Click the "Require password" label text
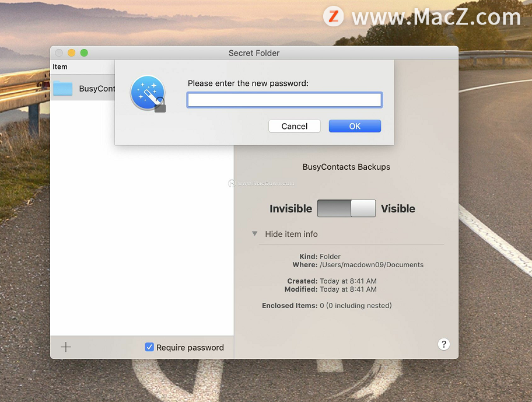 pos(190,347)
